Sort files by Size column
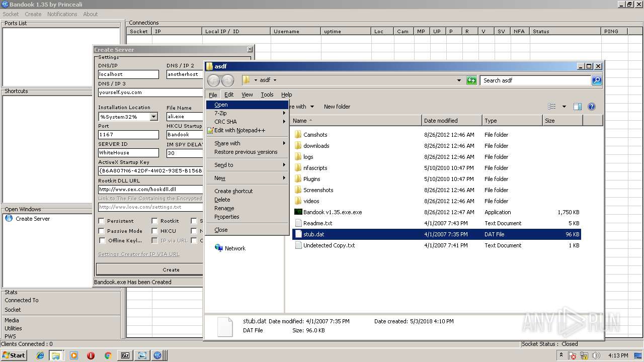Viewport: 644px width, 362px height. [562, 121]
